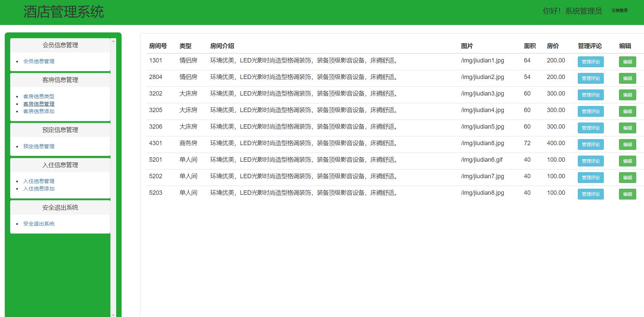Open 入住信息添加 link
The image size is (644, 317).
click(x=38, y=189)
